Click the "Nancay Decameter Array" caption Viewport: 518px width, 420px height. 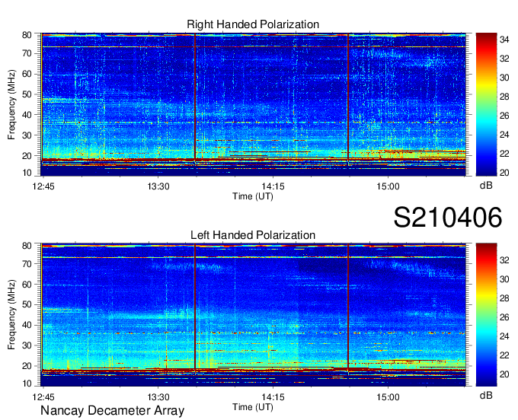[112, 411]
